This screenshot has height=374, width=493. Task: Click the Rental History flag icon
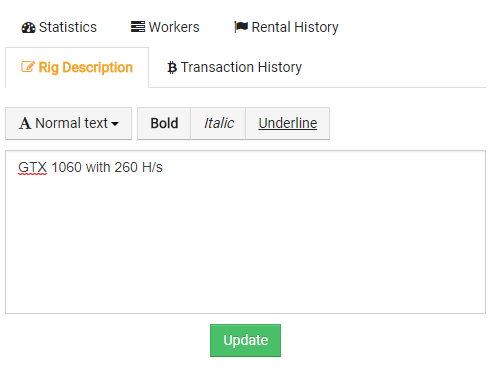point(241,27)
